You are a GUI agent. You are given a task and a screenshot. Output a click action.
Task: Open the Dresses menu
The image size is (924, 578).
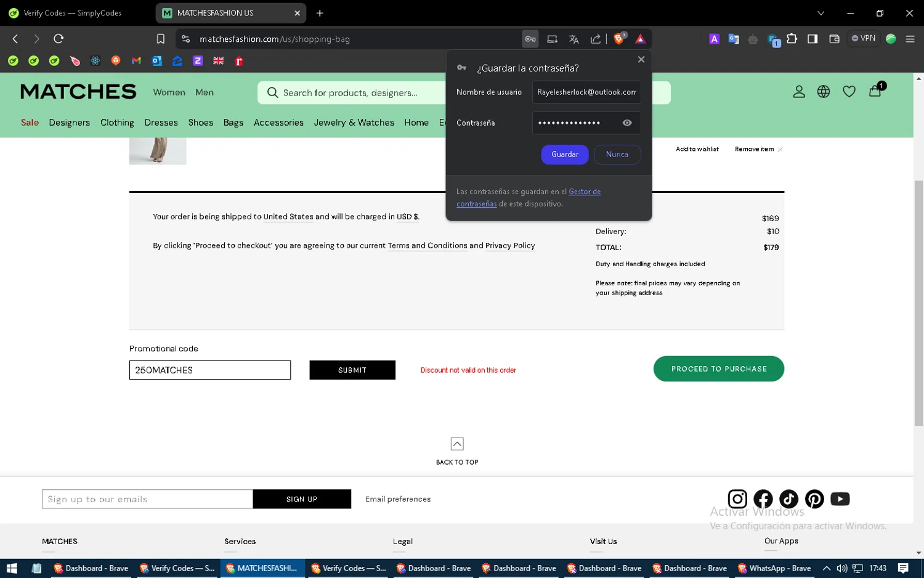[x=161, y=123]
